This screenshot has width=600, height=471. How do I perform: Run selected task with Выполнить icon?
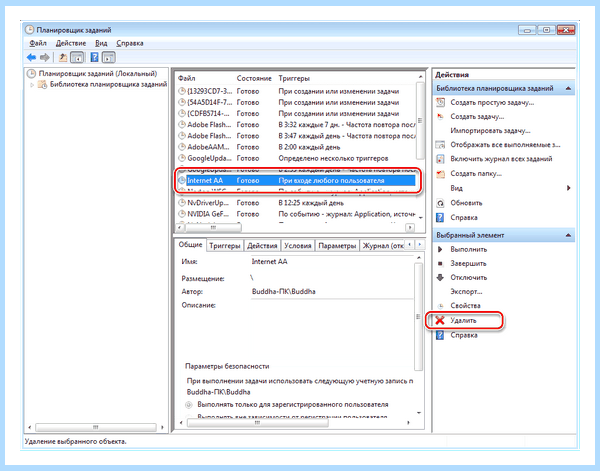440,249
